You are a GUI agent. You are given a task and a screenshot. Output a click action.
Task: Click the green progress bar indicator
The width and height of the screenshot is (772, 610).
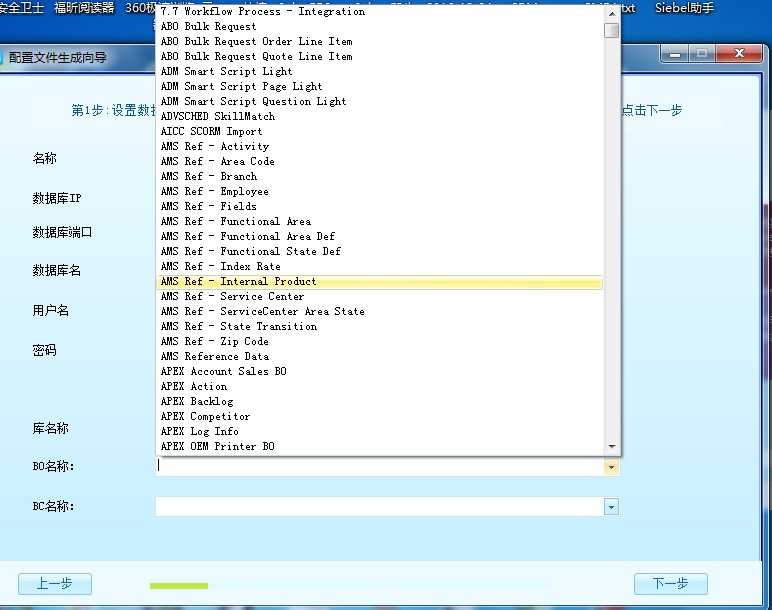pyautogui.click(x=179, y=585)
